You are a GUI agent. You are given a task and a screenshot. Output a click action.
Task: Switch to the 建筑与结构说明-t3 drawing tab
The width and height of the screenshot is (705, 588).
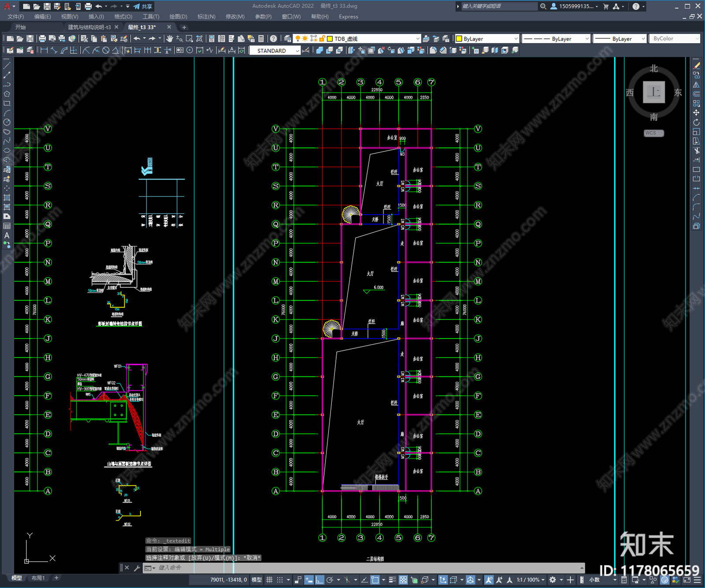(x=89, y=27)
